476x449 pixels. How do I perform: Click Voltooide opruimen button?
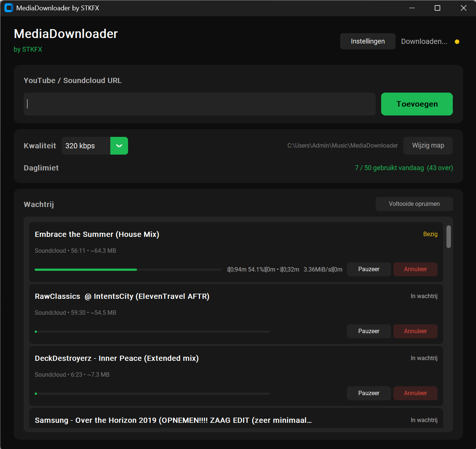(414, 204)
